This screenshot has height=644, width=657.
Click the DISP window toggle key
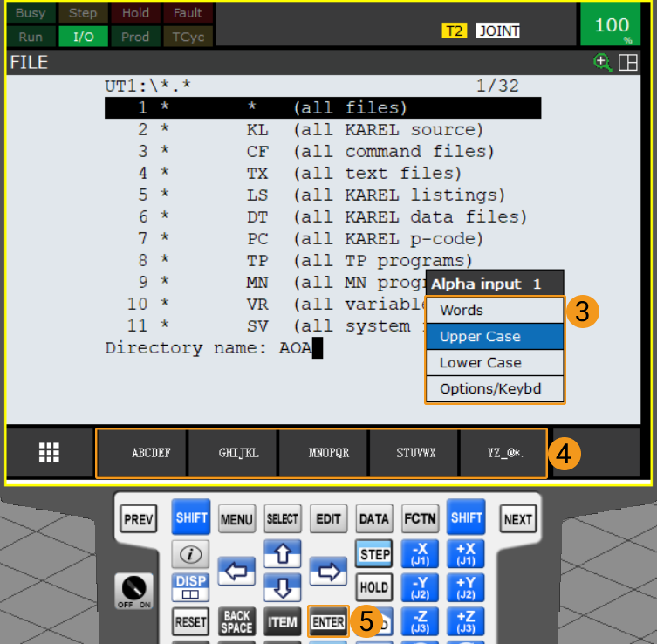point(191,587)
